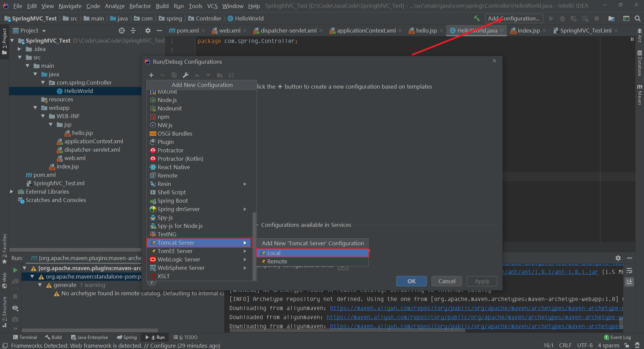644x349 pixels.
Task: Toggle the eye view filter in the Run panel
Action: 15,308
